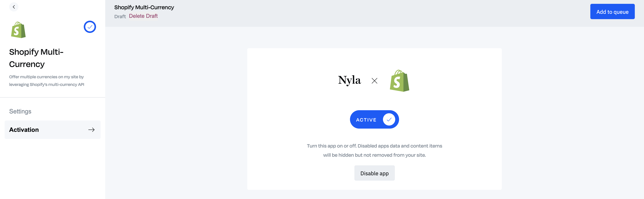Image resolution: width=644 pixels, height=199 pixels.
Task: Click the Draft status label
Action: pos(120,16)
